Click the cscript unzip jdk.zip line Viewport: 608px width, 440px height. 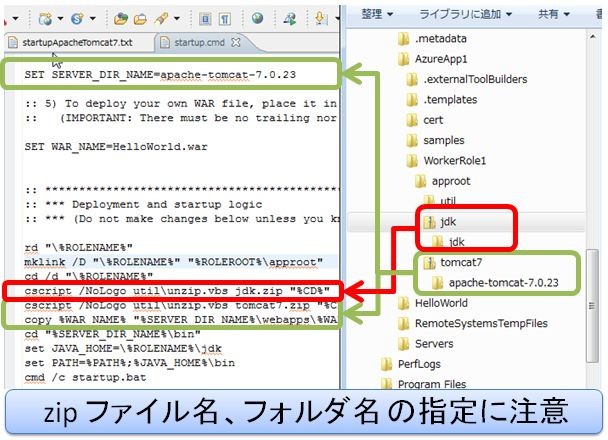[x=177, y=291]
